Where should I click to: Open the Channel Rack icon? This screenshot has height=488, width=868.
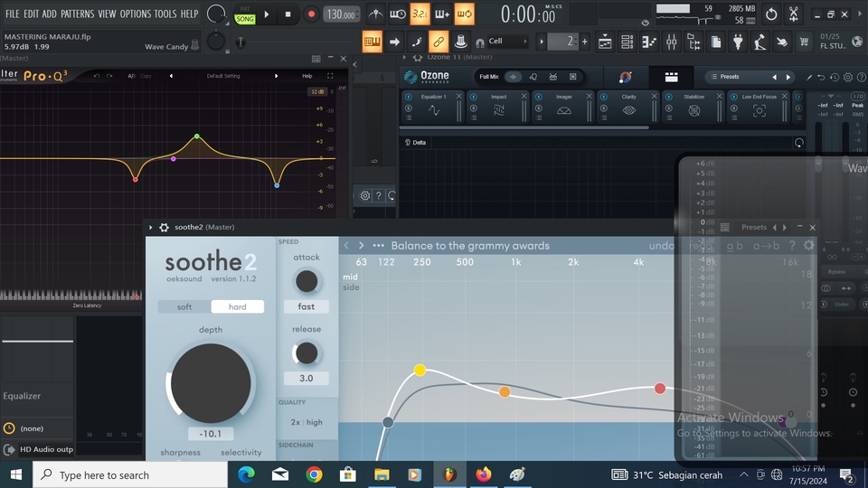coord(627,42)
